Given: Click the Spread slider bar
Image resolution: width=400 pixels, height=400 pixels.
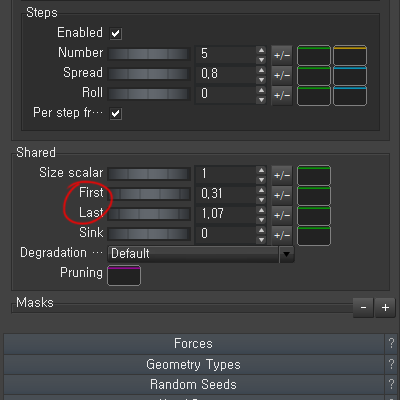Looking at the screenshot, I should click(x=149, y=74).
